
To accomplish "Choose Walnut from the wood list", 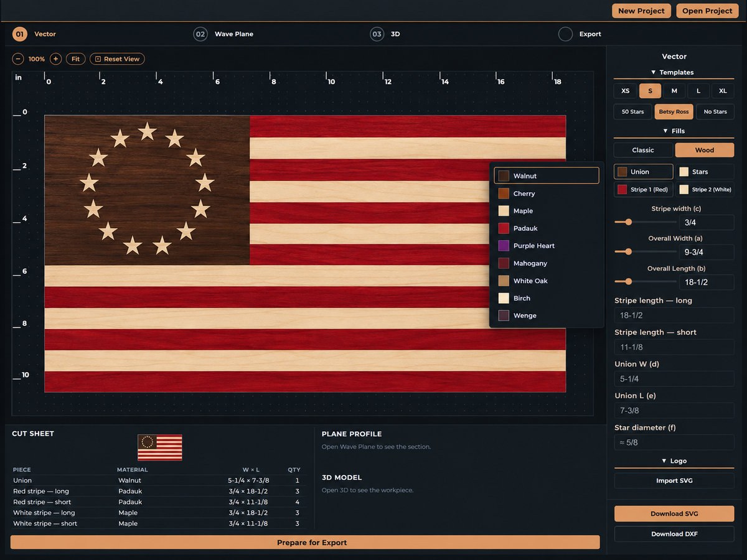I will [x=547, y=176].
